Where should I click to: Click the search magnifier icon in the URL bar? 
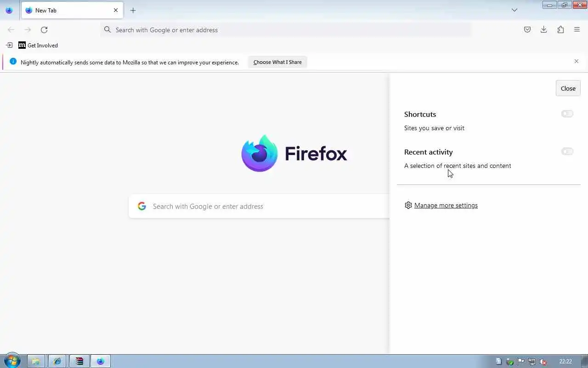click(107, 30)
